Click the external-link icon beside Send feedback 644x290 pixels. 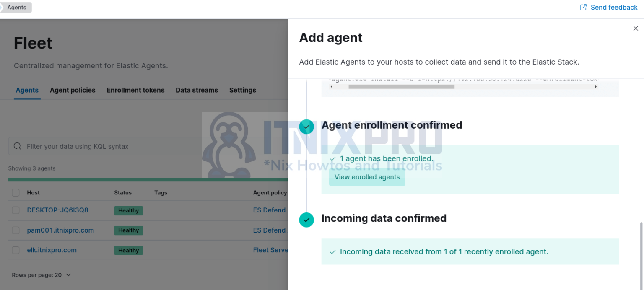pos(583,7)
